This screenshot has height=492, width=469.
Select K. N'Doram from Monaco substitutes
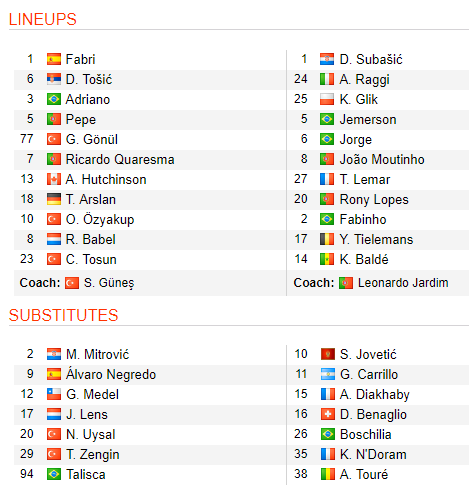tap(373, 454)
